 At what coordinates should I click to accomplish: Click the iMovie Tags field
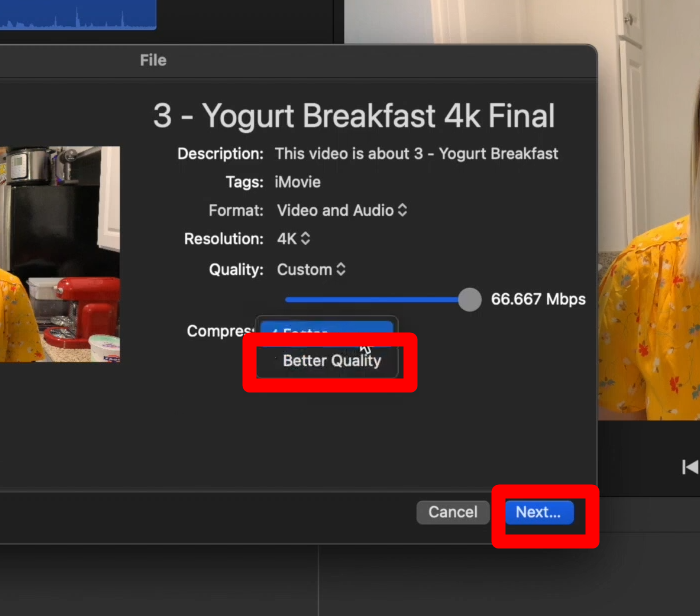(x=298, y=182)
